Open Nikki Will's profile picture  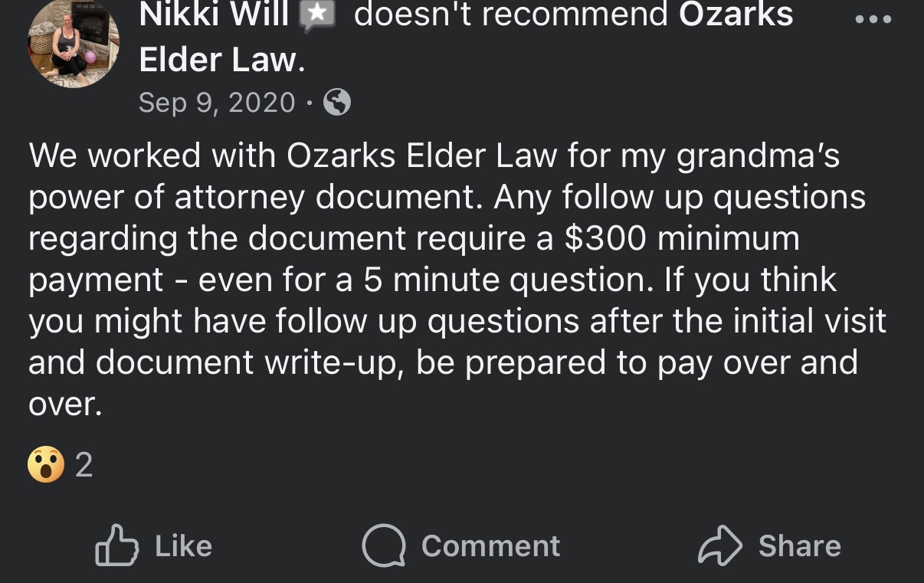click(74, 44)
